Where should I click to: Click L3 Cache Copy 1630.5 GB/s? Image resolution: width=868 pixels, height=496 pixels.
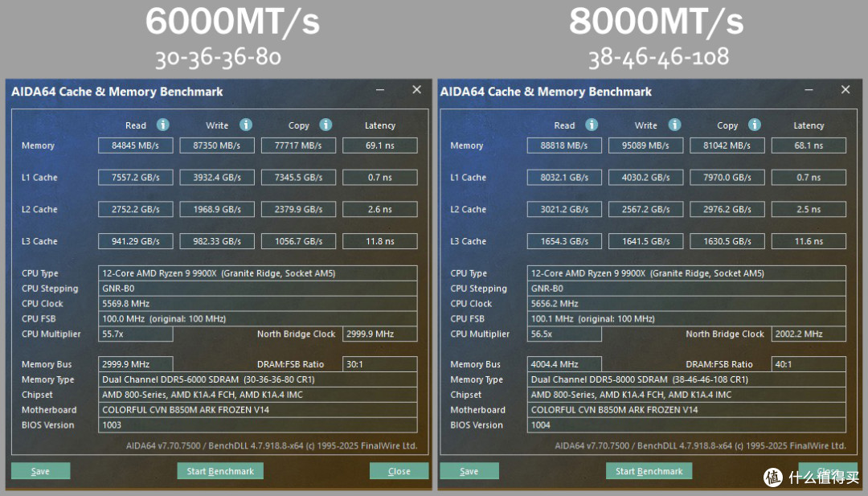(727, 241)
